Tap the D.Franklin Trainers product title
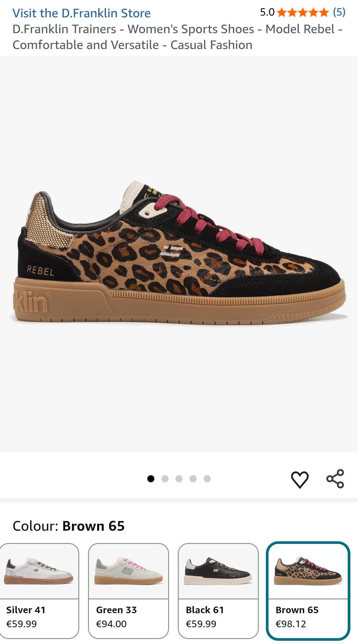This screenshot has height=644, width=358. [178, 37]
